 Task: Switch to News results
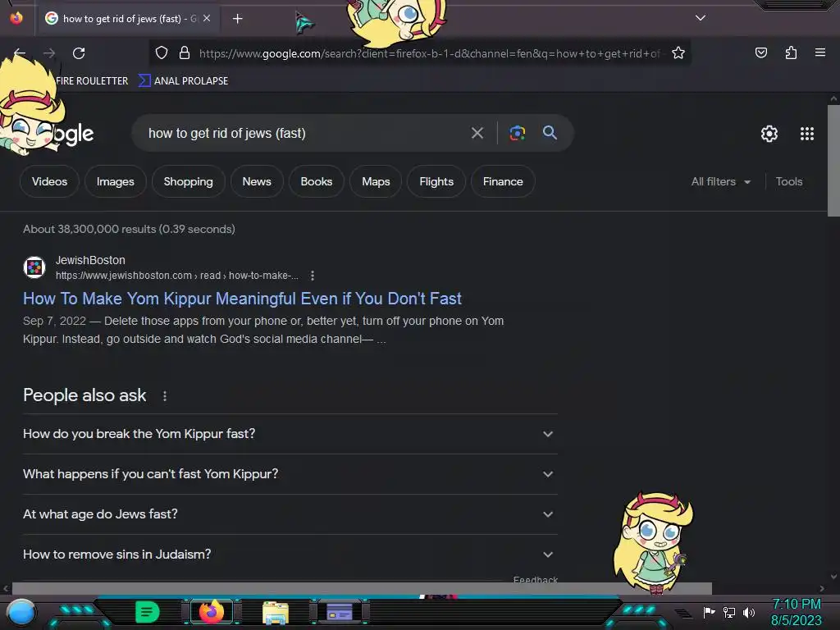tap(257, 181)
